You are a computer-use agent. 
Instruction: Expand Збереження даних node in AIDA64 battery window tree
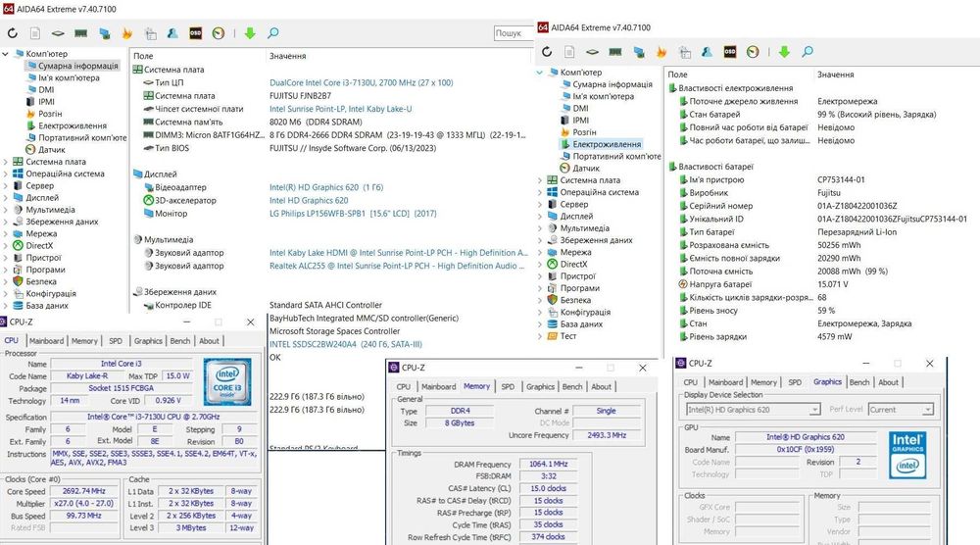[540, 240]
